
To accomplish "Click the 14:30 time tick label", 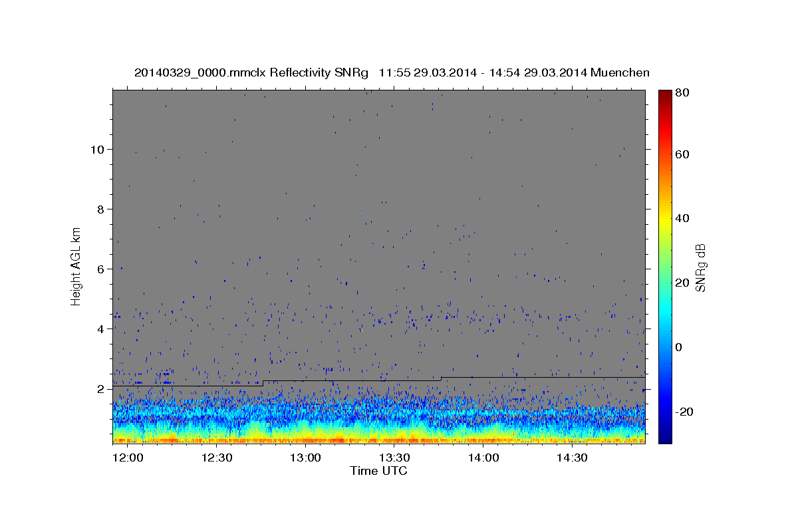I will [x=573, y=458].
